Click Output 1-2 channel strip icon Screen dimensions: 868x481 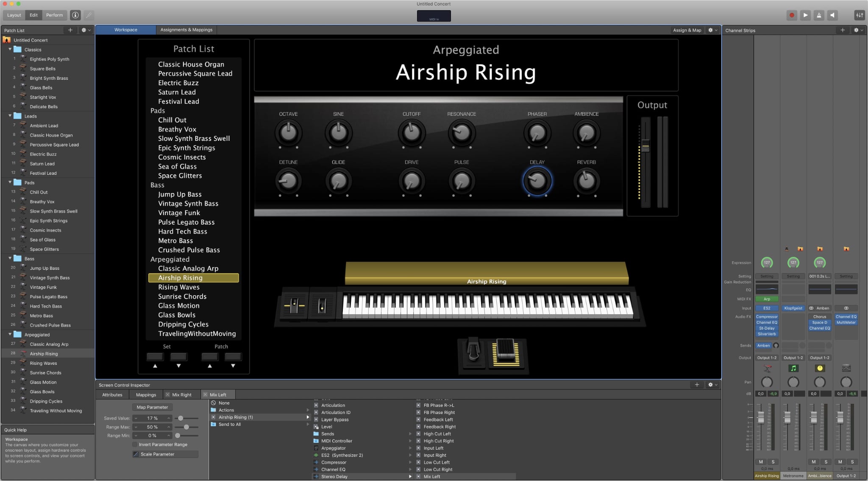[846, 368]
